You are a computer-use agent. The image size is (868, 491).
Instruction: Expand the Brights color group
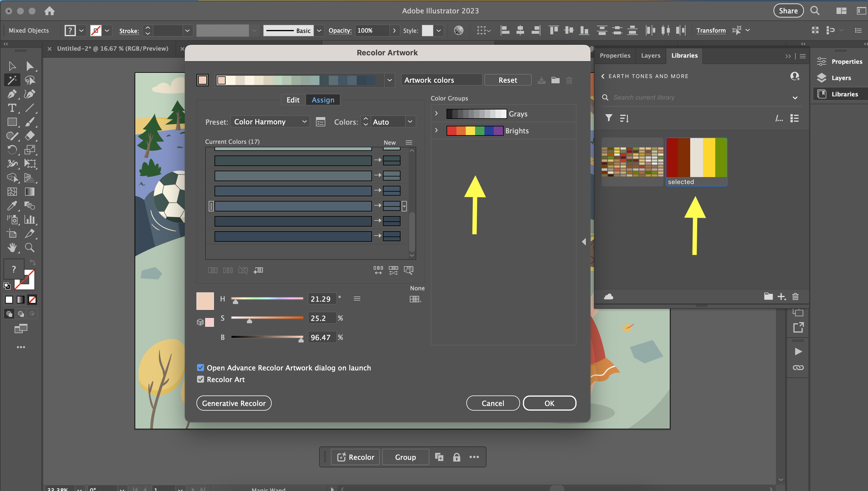pyautogui.click(x=436, y=130)
